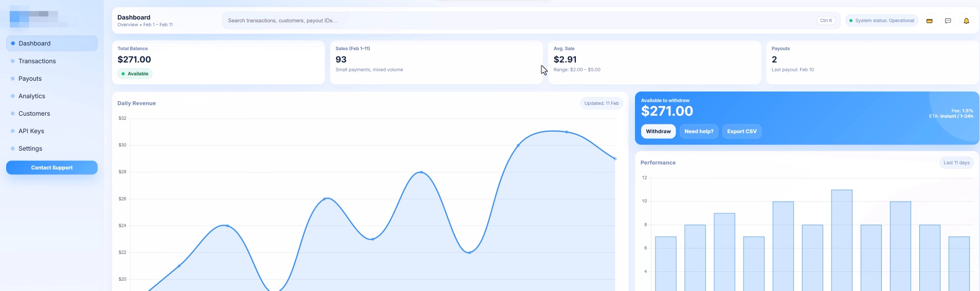Click the company logo in sidebar
This screenshot has width=980, height=291.
[x=39, y=17]
